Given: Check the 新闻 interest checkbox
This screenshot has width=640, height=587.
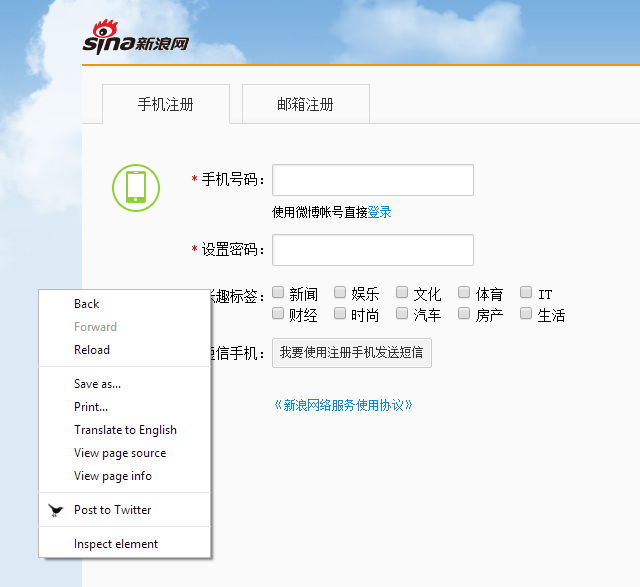Looking at the screenshot, I should click(x=278, y=293).
